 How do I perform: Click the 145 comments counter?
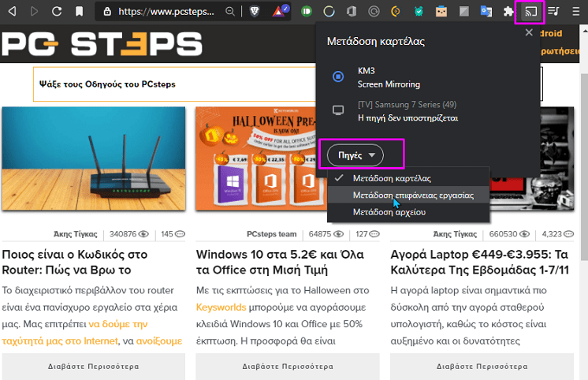(x=173, y=234)
